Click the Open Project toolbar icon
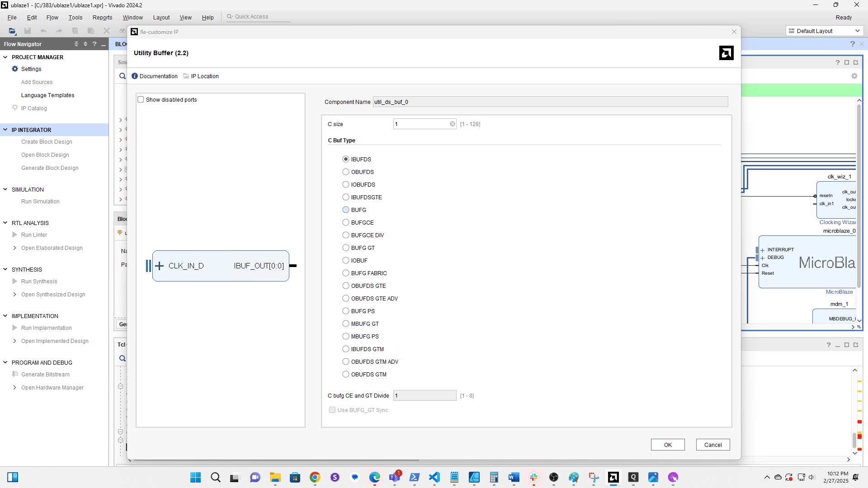The image size is (868, 488). point(12,31)
